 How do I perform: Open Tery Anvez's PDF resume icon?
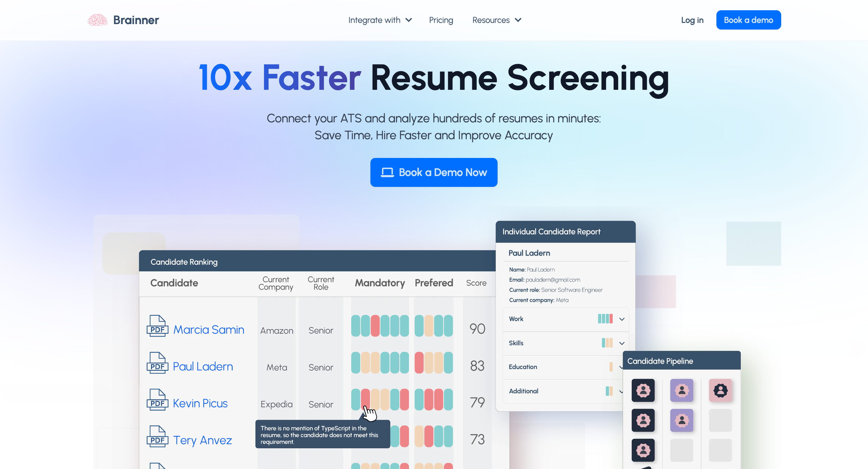tap(157, 437)
